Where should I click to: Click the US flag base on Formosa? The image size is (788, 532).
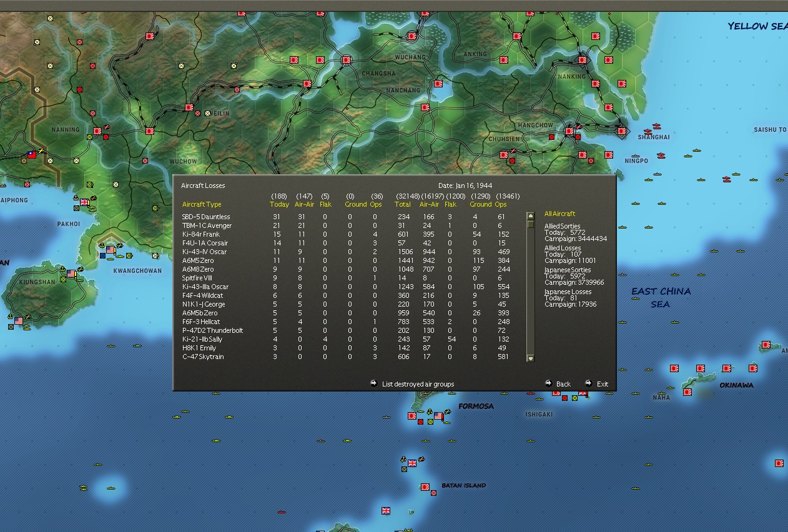tap(438, 416)
